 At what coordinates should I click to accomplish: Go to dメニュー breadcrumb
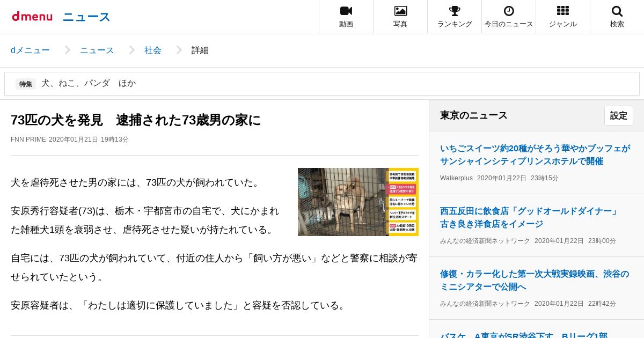pyautogui.click(x=30, y=50)
